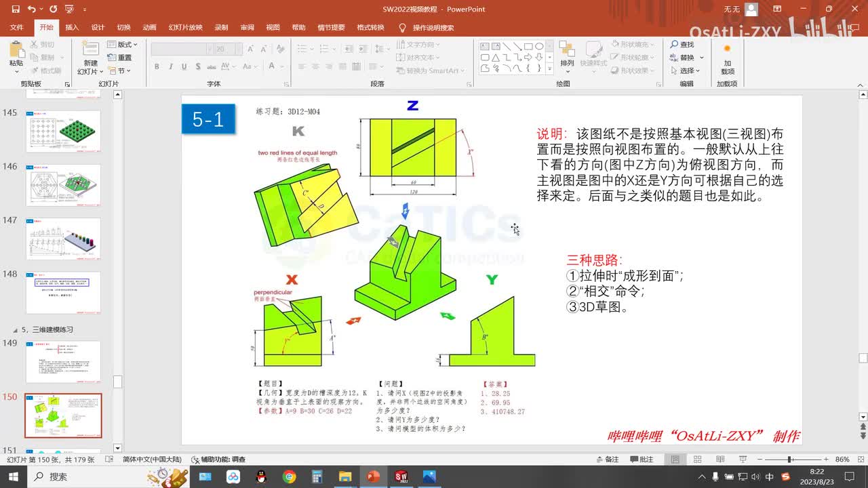Image resolution: width=868 pixels, height=488 pixels.
Task: Select the line shape in the shapes gallery
Action: [507, 47]
